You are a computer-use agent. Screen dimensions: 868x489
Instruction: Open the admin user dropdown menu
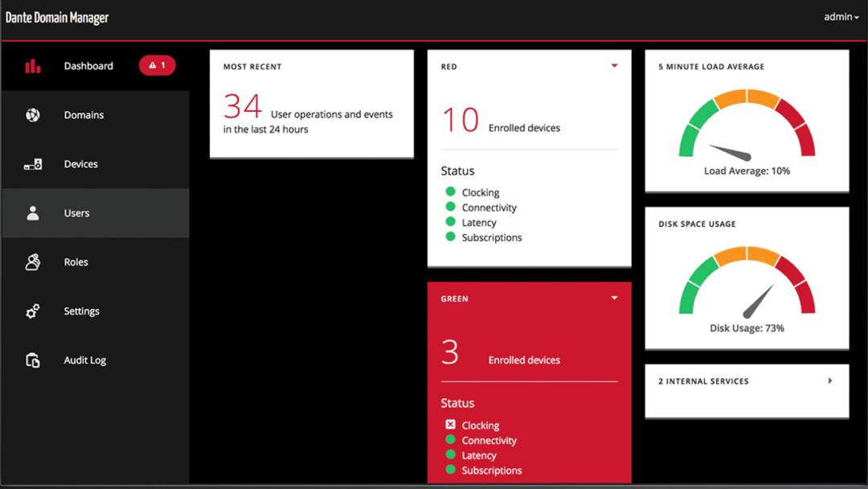point(841,17)
